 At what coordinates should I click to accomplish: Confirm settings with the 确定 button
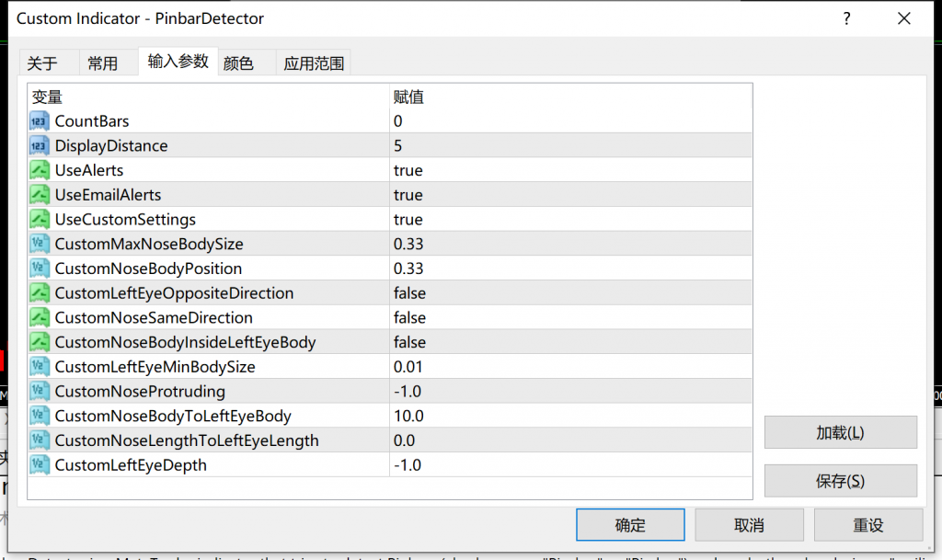pyautogui.click(x=630, y=525)
